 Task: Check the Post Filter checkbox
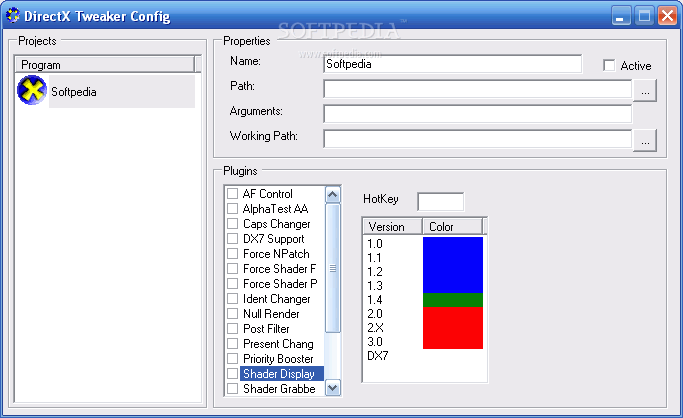(x=233, y=329)
